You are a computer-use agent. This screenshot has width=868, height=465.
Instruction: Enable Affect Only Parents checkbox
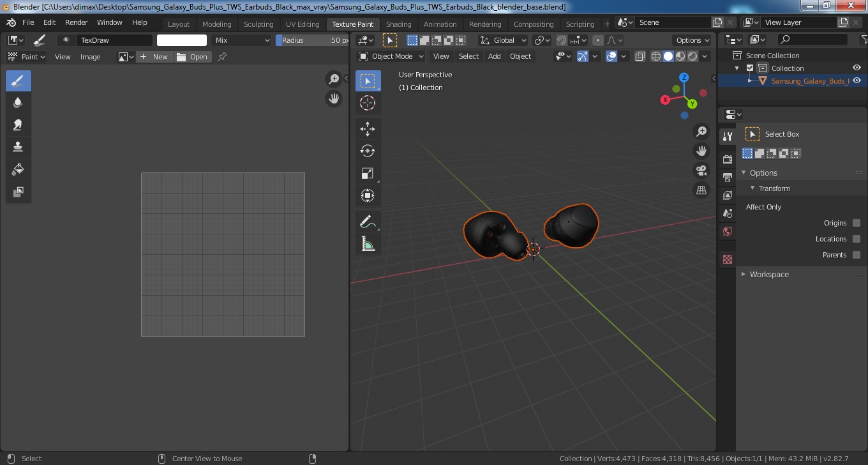(x=857, y=255)
